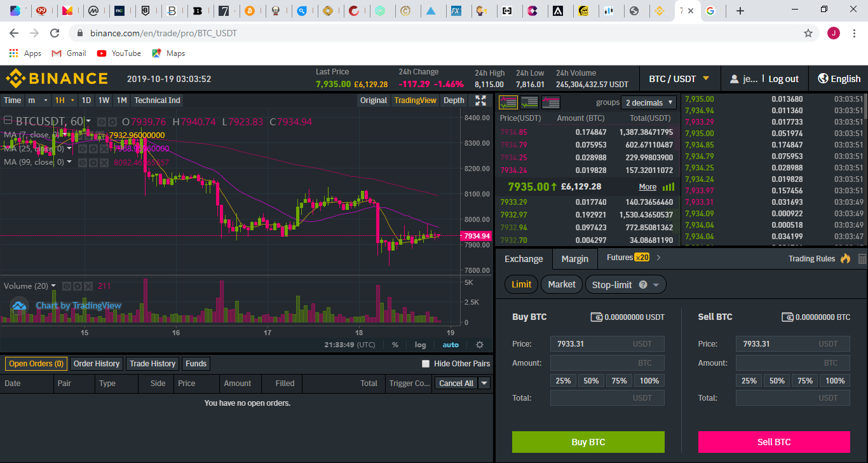868x463 pixels.
Task: Switch chart to Depth view
Action: click(x=454, y=100)
